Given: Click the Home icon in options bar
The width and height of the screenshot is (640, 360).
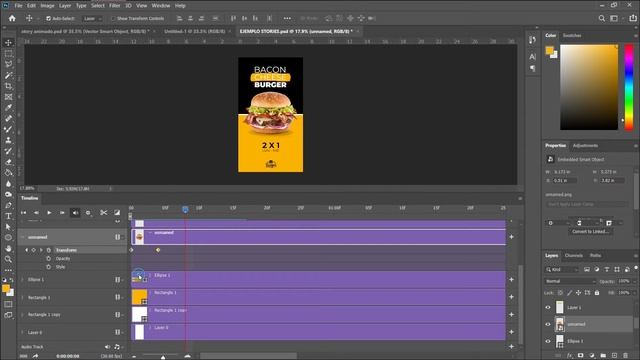Looking at the screenshot, I should tap(12, 18).
